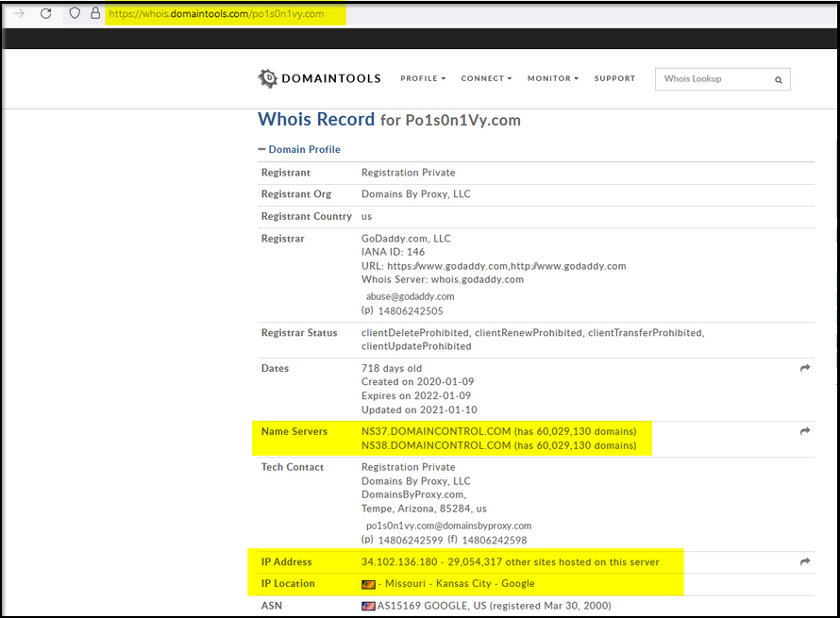Click the 'IP Location' row label
Screen dimensions: 840x618
[288, 583]
